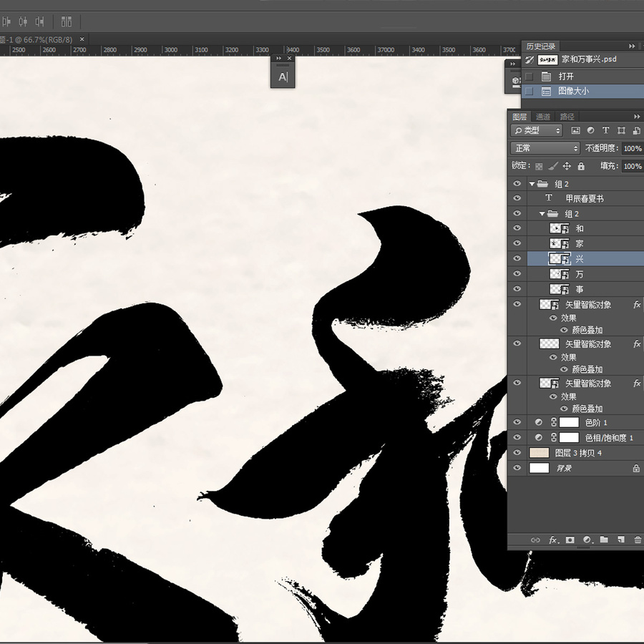Click the distribute horizontal centers icon
Image resolution: width=644 pixels, height=644 pixels.
23,21
